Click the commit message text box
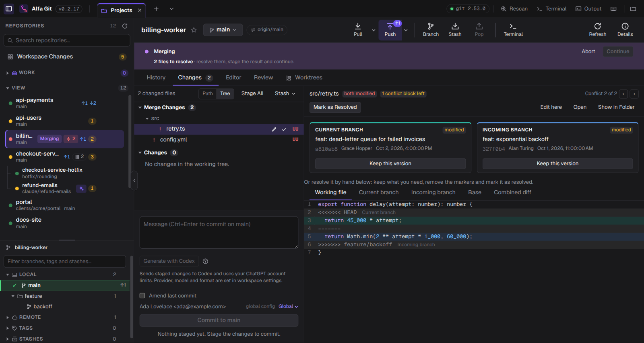Image resolution: width=644 pixels, height=343 pixels. (219, 233)
